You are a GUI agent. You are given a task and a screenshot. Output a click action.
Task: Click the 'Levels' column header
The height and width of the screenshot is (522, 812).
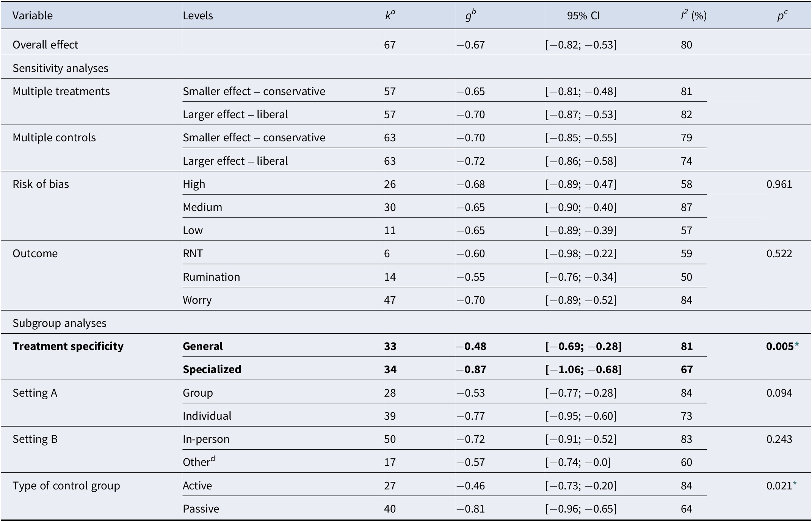[198, 16]
